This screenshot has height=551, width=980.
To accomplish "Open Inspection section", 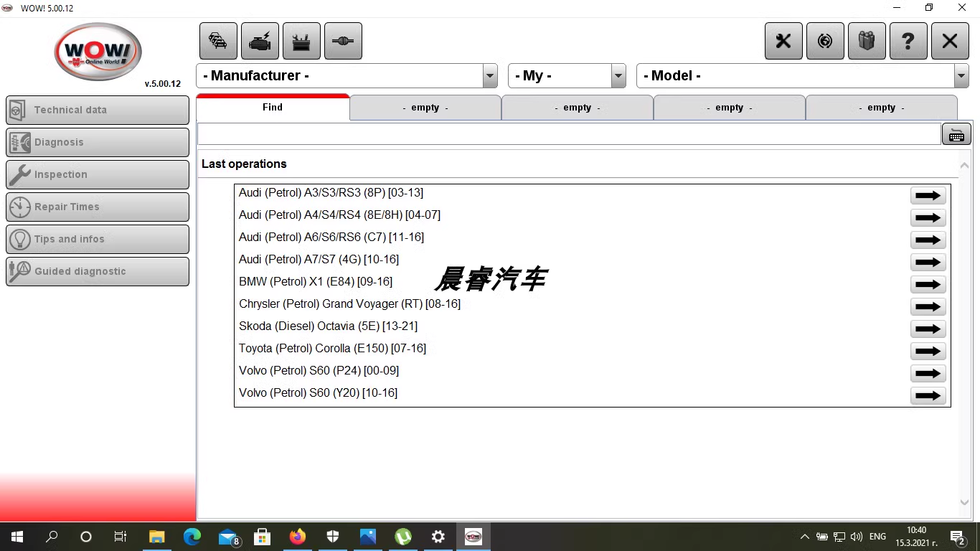I will tap(98, 174).
